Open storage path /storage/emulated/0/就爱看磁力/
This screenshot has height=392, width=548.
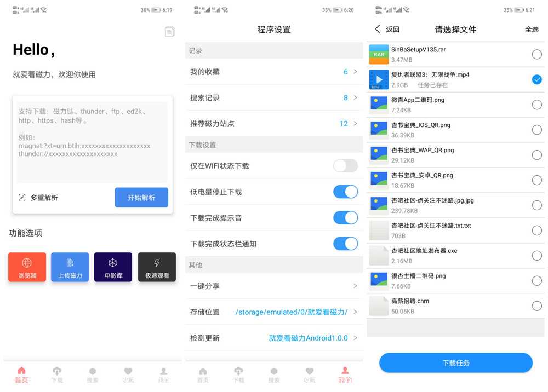pyautogui.click(x=291, y=312)
